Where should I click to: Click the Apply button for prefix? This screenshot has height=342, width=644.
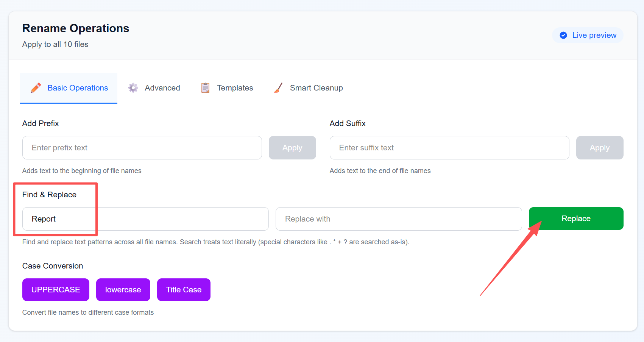click(x=292, y=148)
